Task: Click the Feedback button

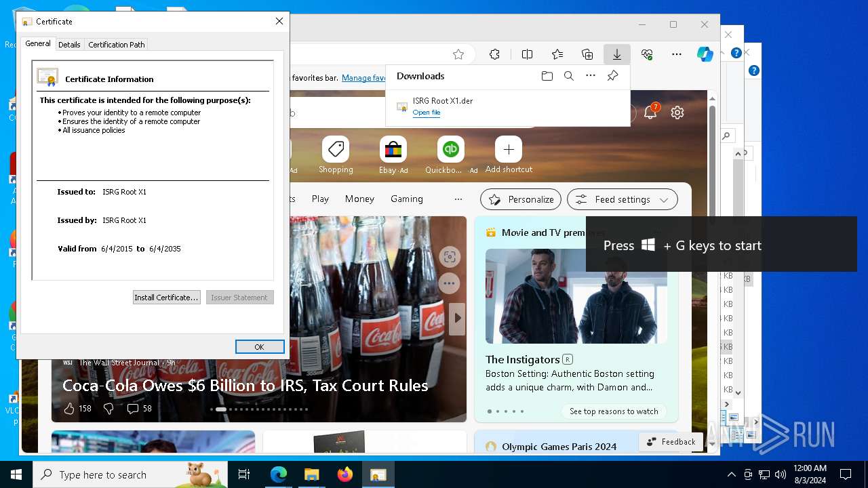Action: [x=671, y=442]
